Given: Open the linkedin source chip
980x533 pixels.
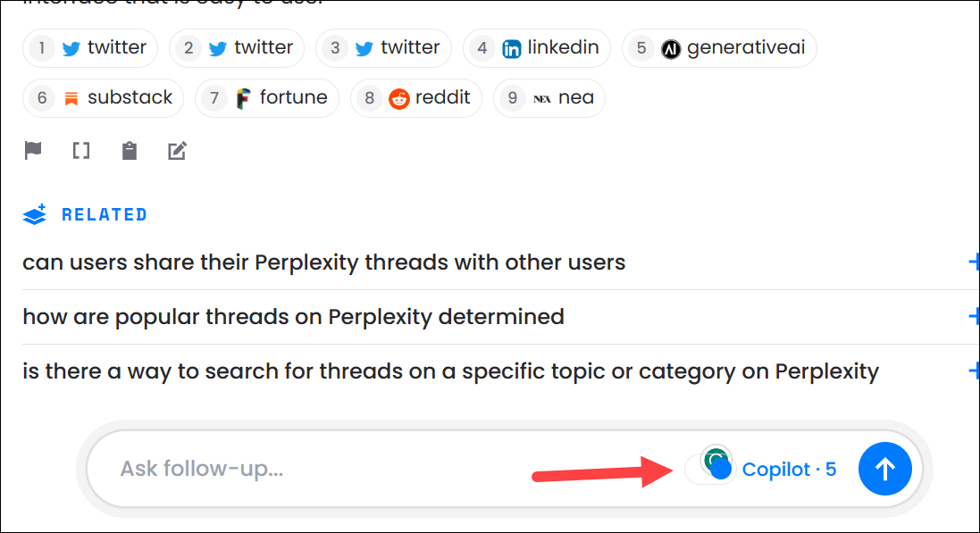Looking at the screenshot, I should click(x=536, y=48).
